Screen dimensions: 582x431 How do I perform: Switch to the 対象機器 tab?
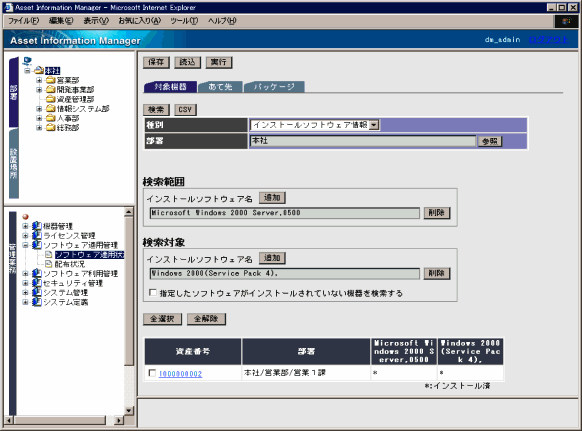coord(170,87)
